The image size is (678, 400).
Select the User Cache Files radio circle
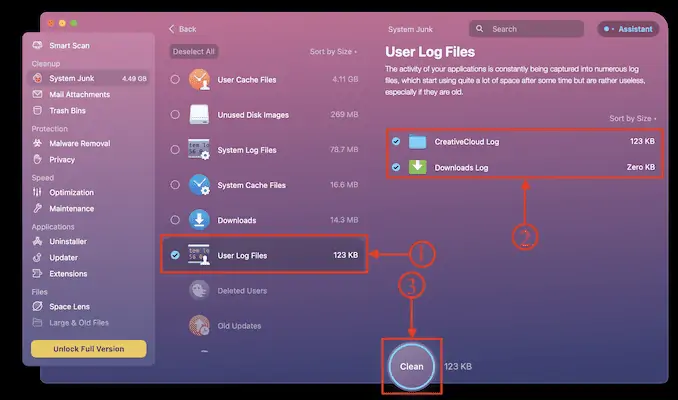(176, 79)
